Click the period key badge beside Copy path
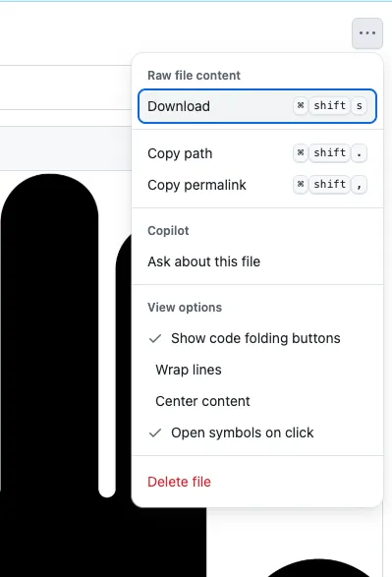The image size is (392, 577). click(359, 152)
